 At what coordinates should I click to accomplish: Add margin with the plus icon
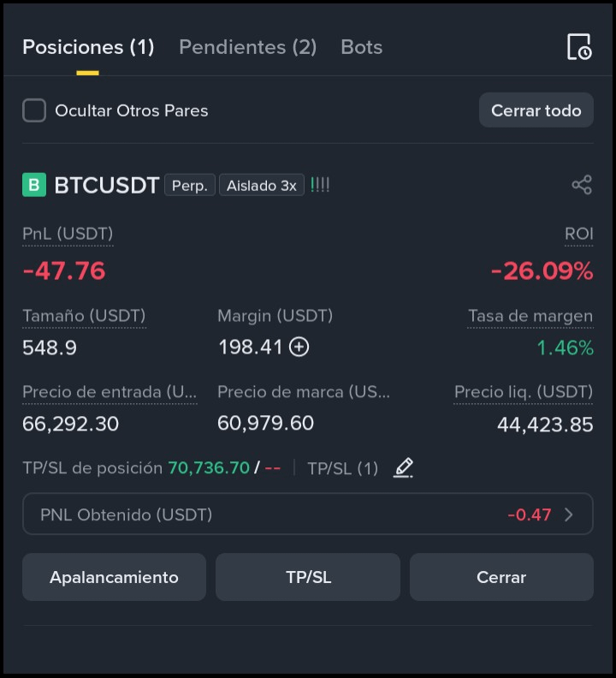[x=299, y=347]
